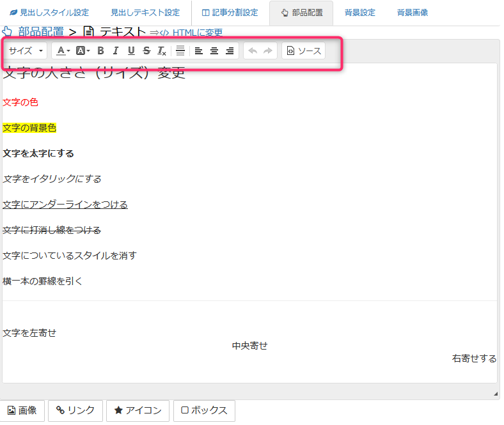Toggle italic formatting in the editor toolbar
Image resolution: width=504 pixels, height=425 pixels.
coord(116,51)
